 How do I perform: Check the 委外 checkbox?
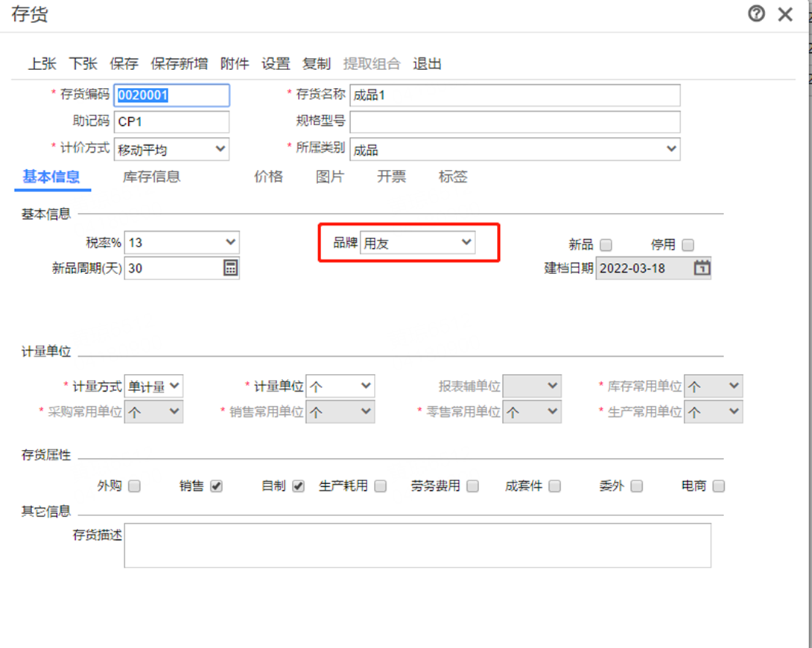click(x=636, y=486)
